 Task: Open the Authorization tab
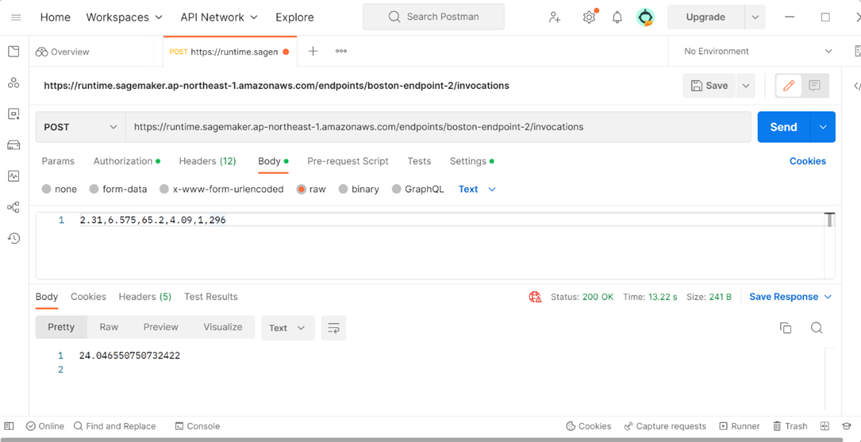[126, 161]
